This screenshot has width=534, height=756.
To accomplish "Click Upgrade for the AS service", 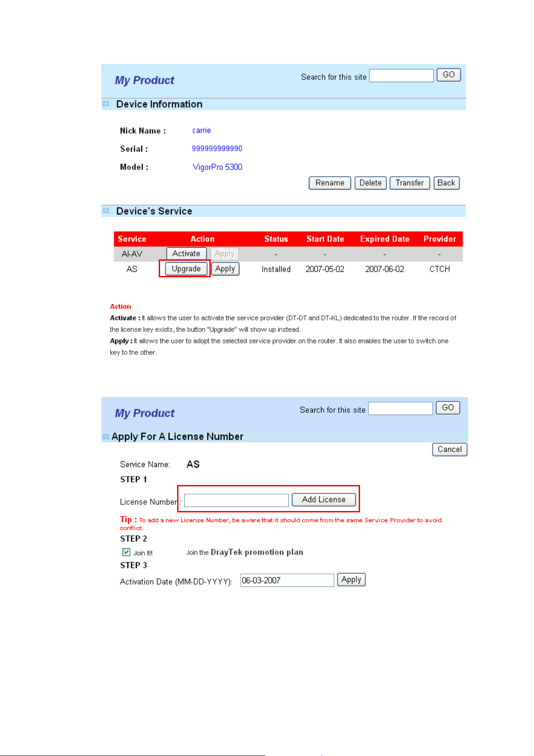I will (x=186, y=269).
